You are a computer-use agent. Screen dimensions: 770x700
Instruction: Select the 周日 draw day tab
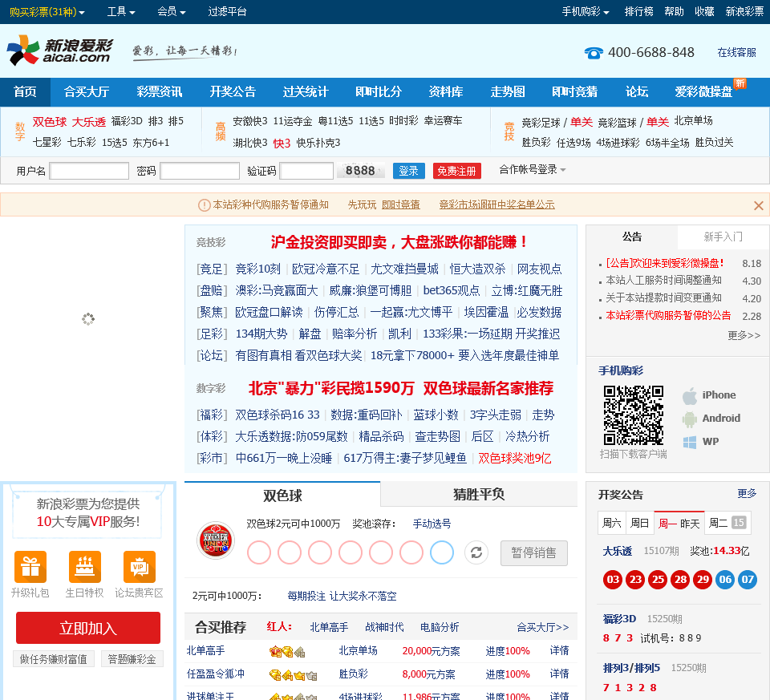639,524
